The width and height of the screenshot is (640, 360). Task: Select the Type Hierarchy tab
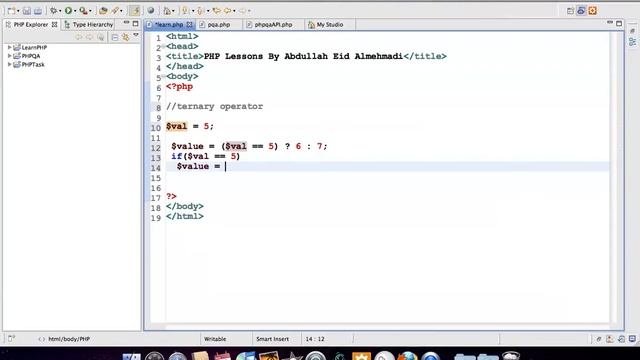89,24
